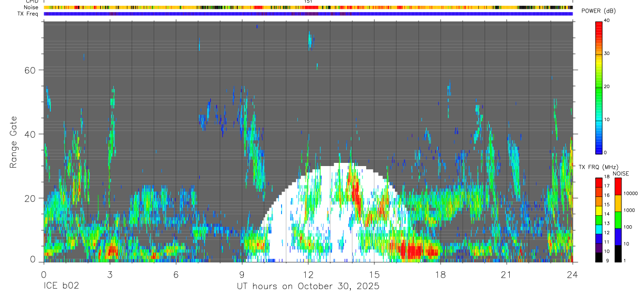
Task: Click the '21' hour tick on the UT axis
Action: coord(507,274)
